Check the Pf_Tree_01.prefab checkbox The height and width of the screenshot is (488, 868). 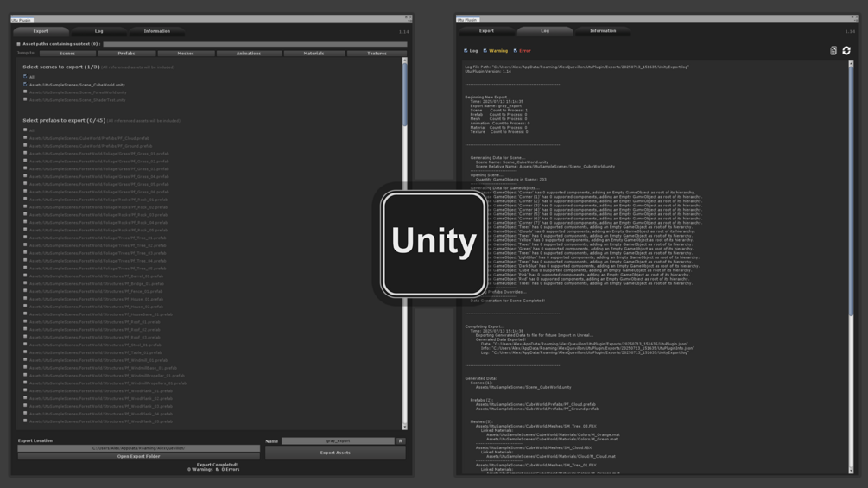coord(25,238)
